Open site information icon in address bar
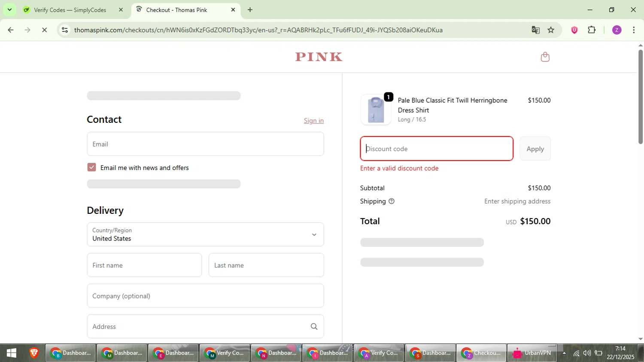Viewport: 644px width, 362px height. point(65,30)
